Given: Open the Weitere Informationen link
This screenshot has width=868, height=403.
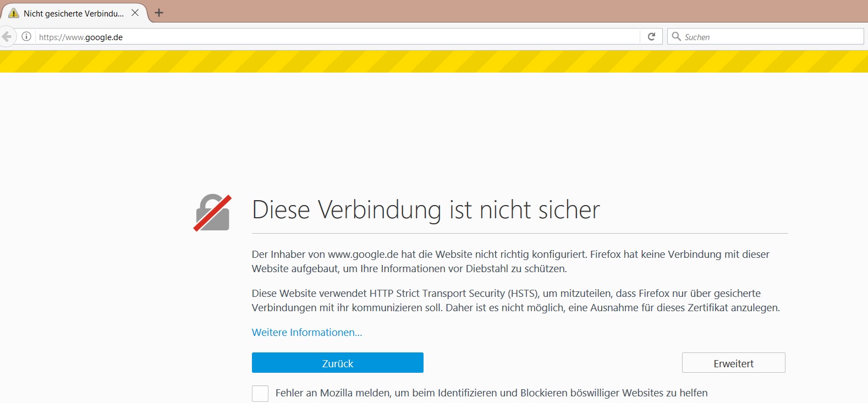Looking at the screenshot, I should point(307,333).
